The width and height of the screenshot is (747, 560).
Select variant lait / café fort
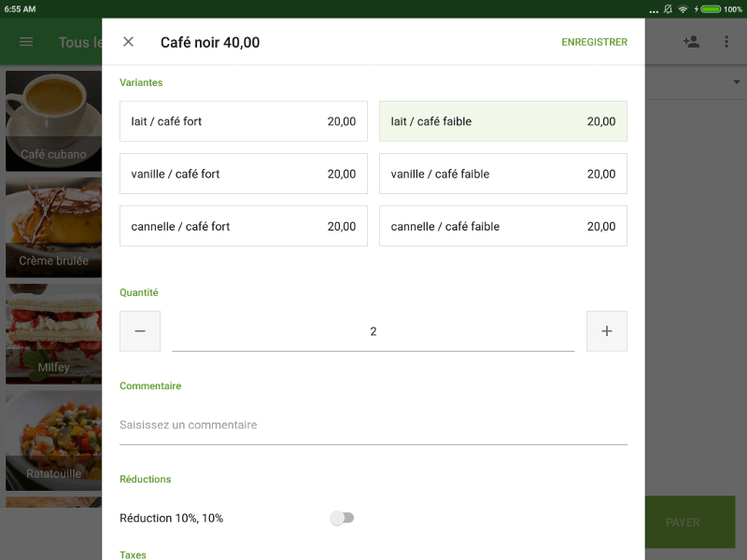244,121
